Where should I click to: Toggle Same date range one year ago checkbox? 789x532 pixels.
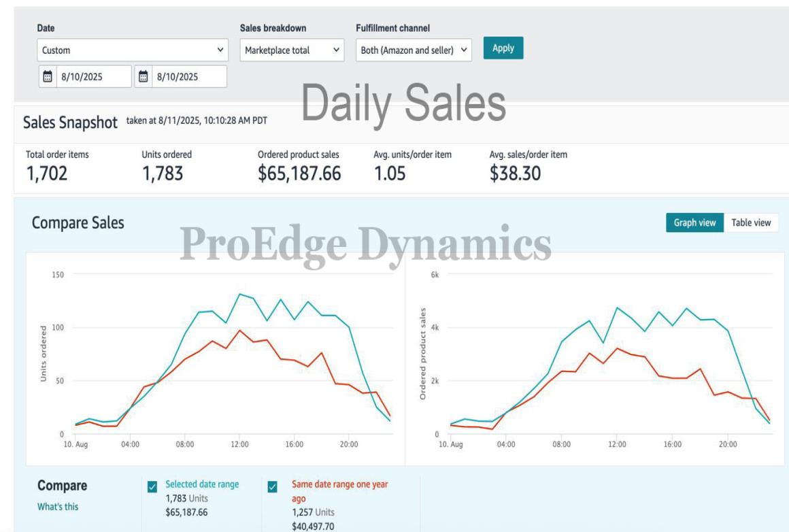click(x=273, y=486)
